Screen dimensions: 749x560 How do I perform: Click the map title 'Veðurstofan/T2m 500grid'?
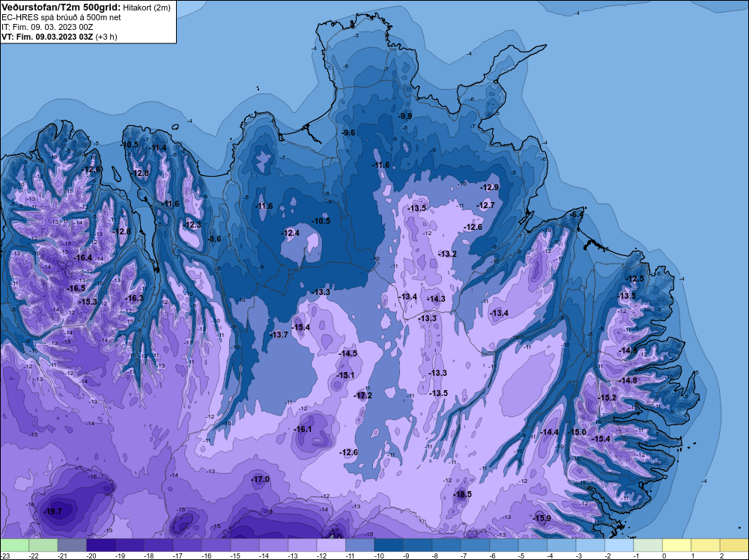coord(61,7)
